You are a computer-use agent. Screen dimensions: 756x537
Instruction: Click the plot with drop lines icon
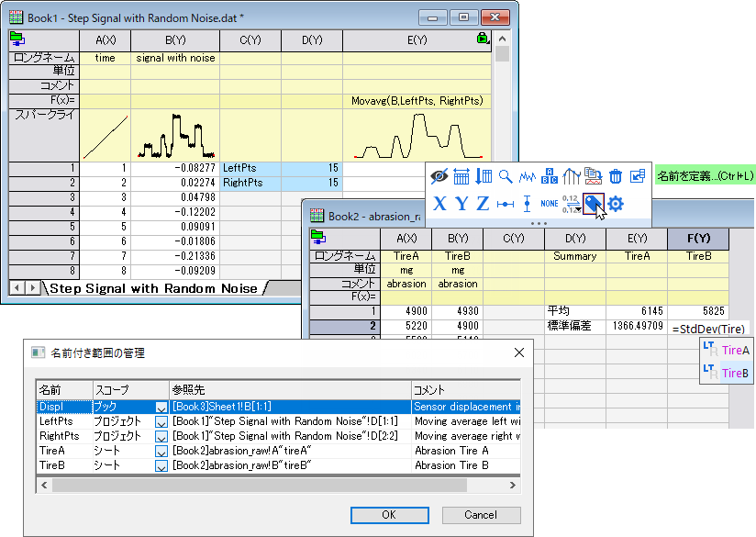pyautogui.click(x=571, y=176)
